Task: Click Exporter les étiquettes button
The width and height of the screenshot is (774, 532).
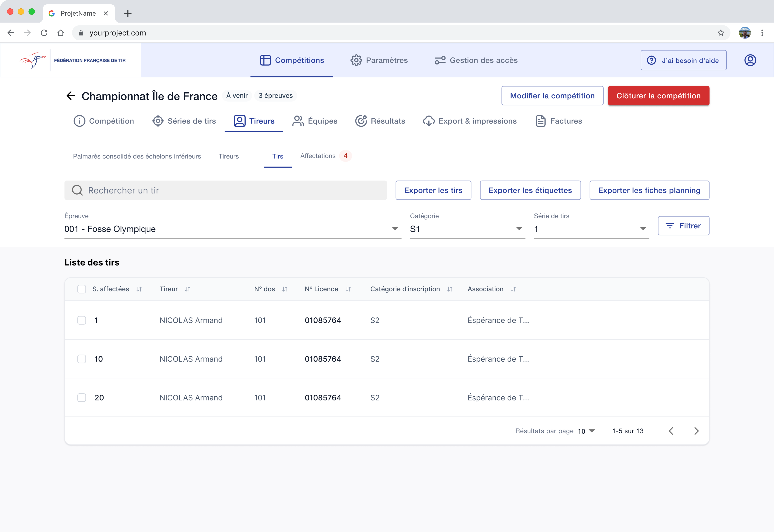Action: click(530, 190)
